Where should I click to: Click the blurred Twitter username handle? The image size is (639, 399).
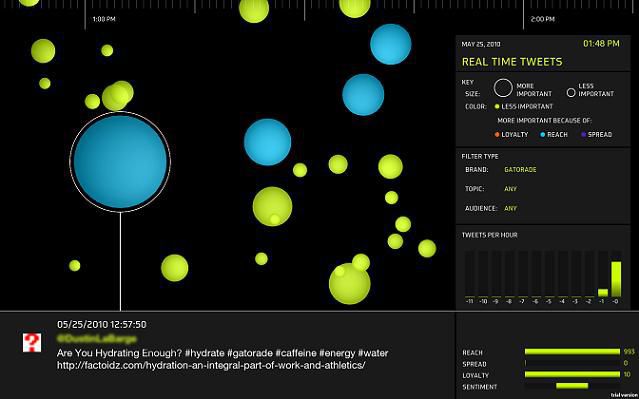pyautogui.click(x=97, y=338)
